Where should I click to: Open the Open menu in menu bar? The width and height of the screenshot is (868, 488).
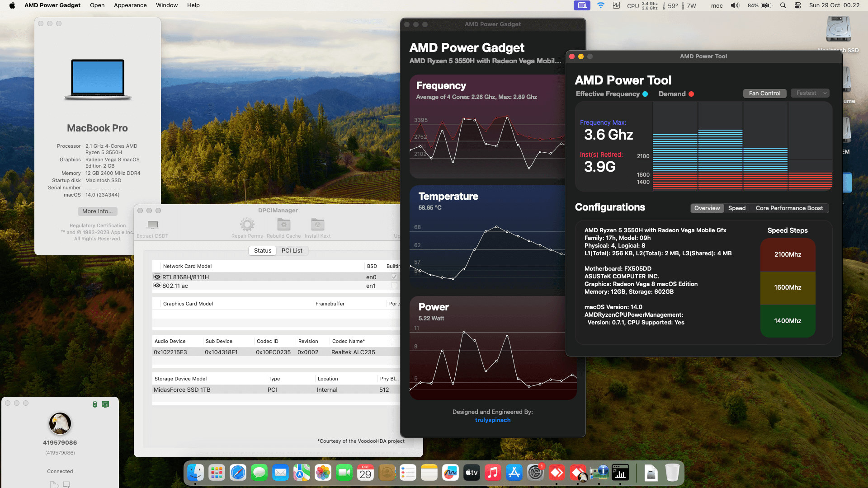pyautogui.click(x=97, y=5)
